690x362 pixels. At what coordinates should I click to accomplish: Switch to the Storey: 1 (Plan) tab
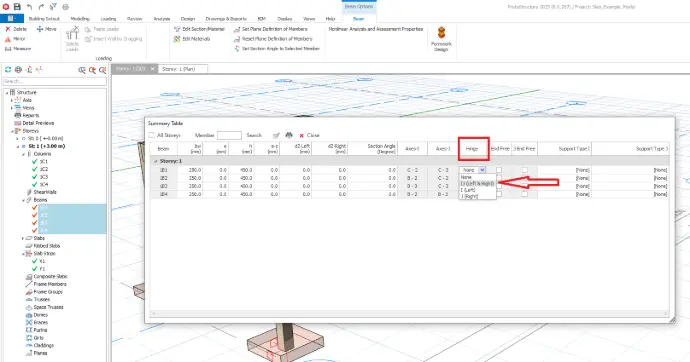[x=179, y=69]
